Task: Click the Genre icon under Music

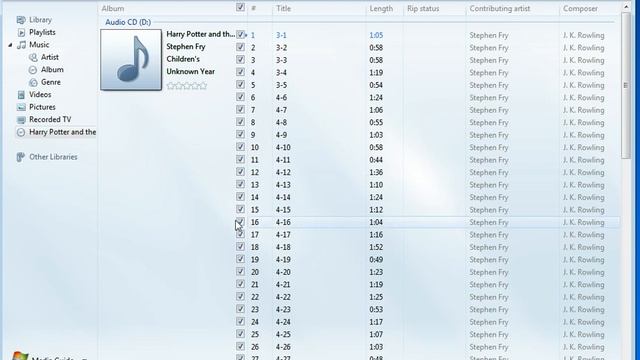Action: click(33, 82)
